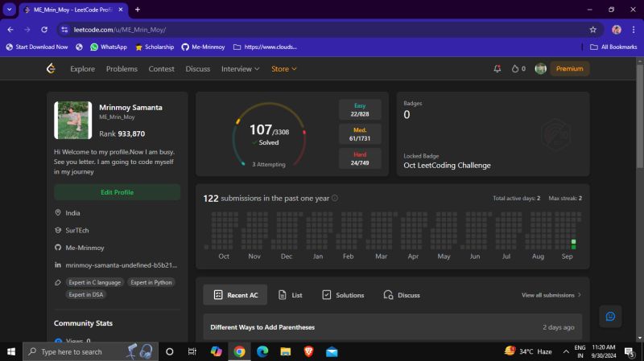Switch to the Solutions tab
The image size is (644, 361).
click(343, 295)
